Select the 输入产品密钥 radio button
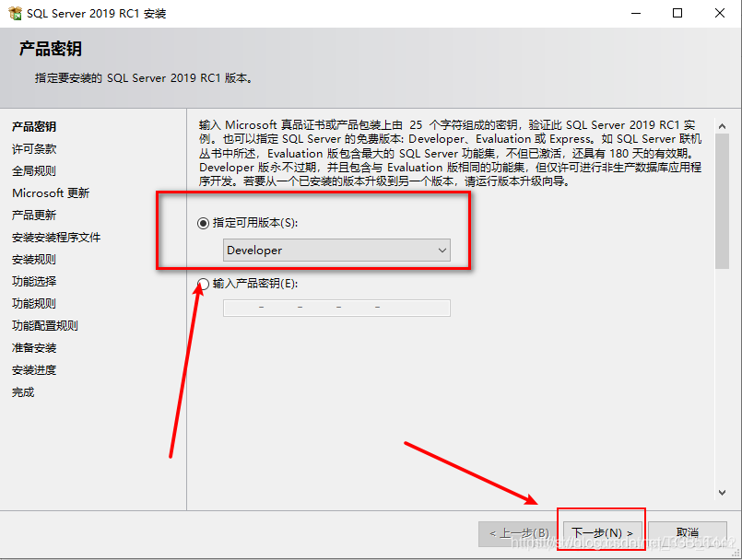The image size is (742, 560). pyautogui.click(x=203, y=284)
